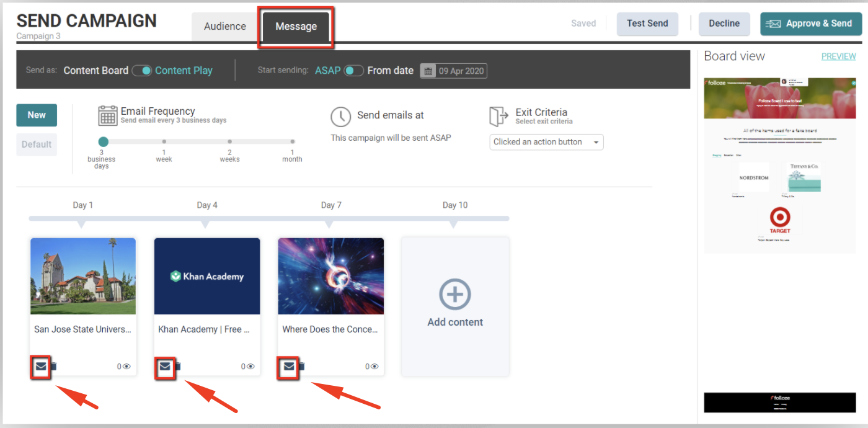Image resolution: width=868 pixels, height=428 pixels.
Task: Open email editor for Khan Academy card
Action: [165, 366]
